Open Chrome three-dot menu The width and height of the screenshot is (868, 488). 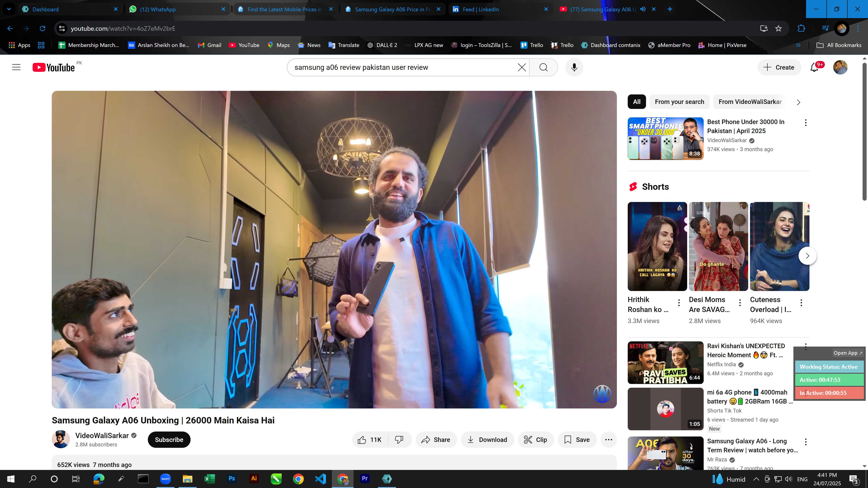(858, 29)
